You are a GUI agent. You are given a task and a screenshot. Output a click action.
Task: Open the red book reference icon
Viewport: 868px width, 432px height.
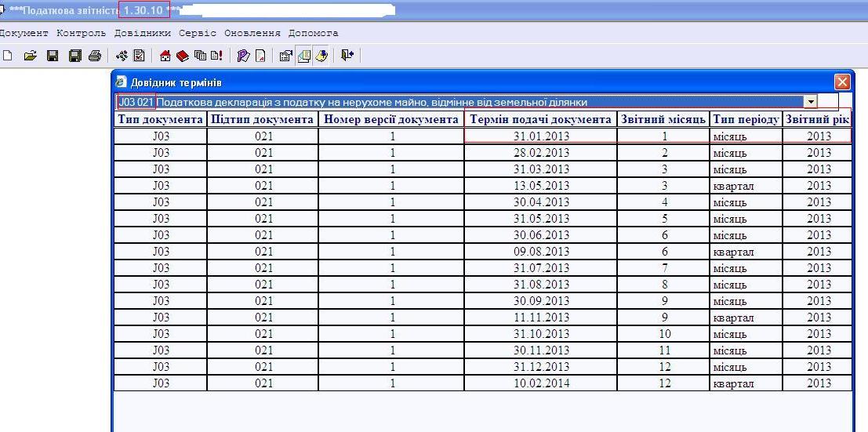point(182,56)
